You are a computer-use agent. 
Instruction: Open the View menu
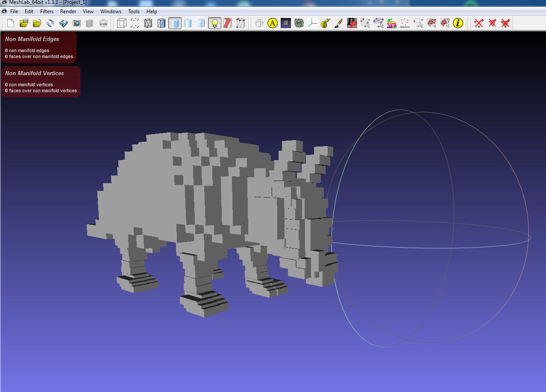pos(88,12)
